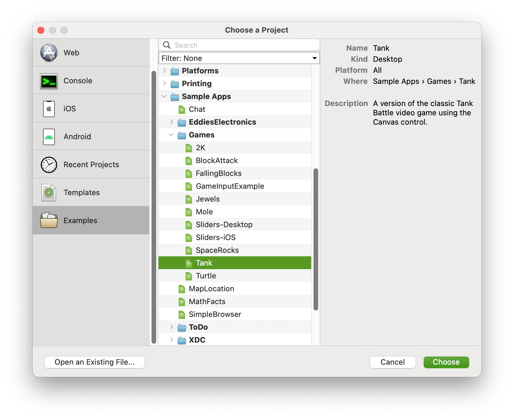Click the green Choose button

[x=446, y=362]
